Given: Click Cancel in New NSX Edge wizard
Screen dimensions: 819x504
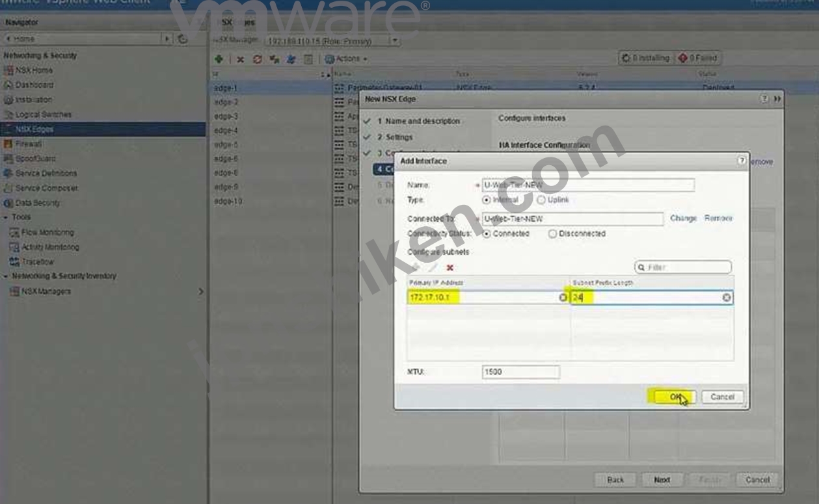Looking at the screenshot, I should (x=757, y=480).
